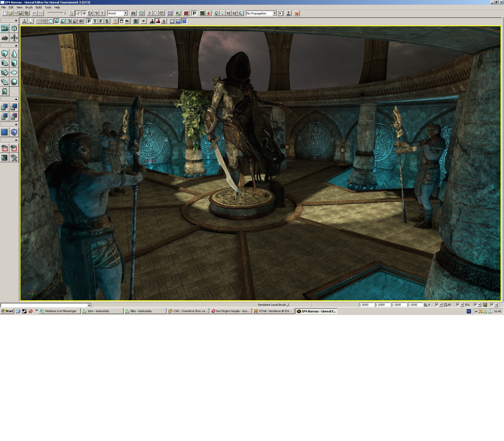Open the rotation grid size dropdown arrow
Image resolution: width=504 pixels, height=441 pixels.
pyautogui.click(x=462, y=305)
